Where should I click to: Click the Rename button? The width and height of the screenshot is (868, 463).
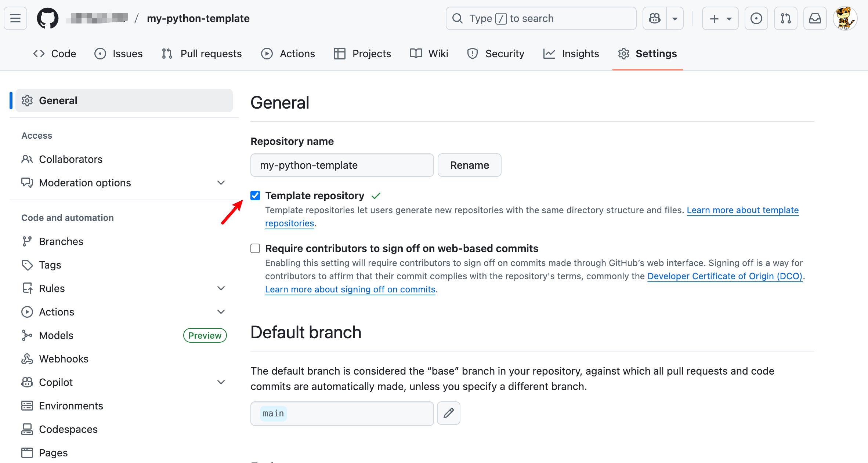pos(469,165)
